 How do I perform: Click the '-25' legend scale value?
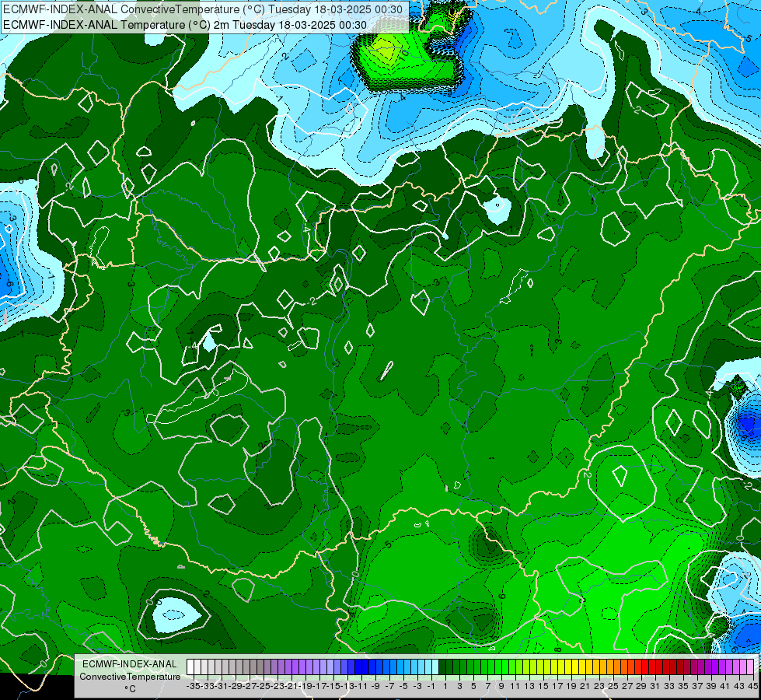click(264, 687)
